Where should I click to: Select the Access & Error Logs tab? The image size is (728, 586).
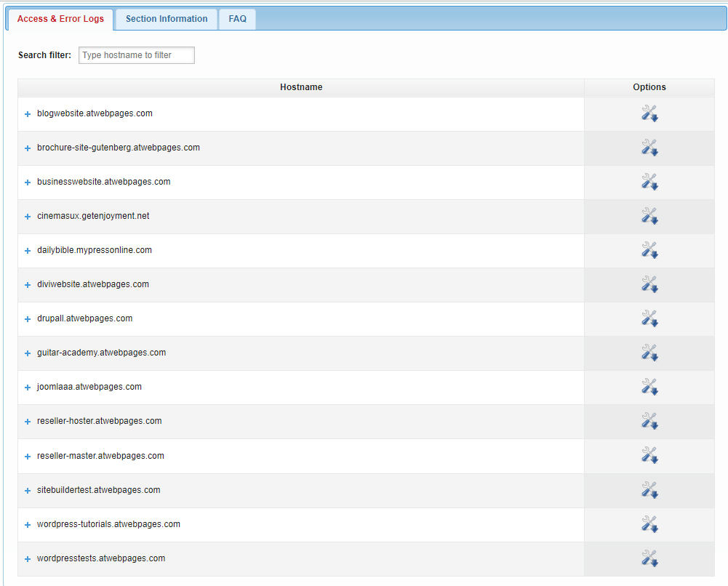pyautogui.click(x=60, y=19)
